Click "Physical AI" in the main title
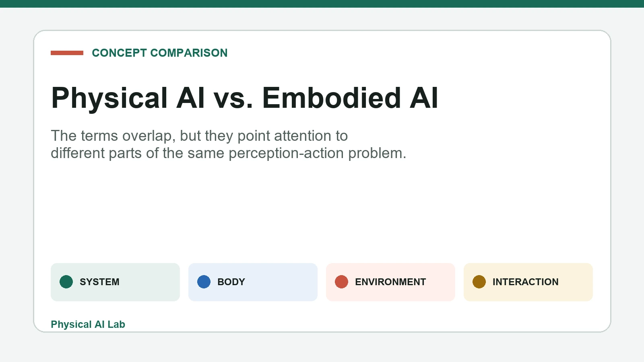This screenshot has height=362, width=644. point(128,98)
